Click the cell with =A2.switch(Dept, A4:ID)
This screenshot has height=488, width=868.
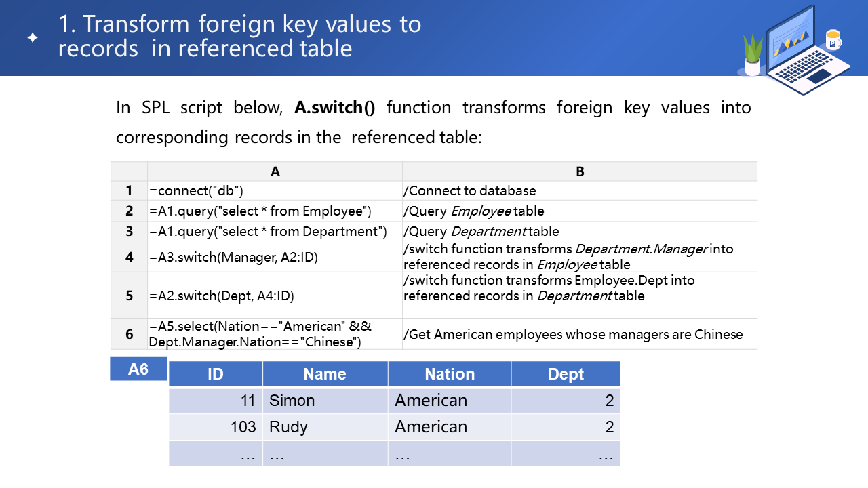pyautogui.click(x=275, y=296)
